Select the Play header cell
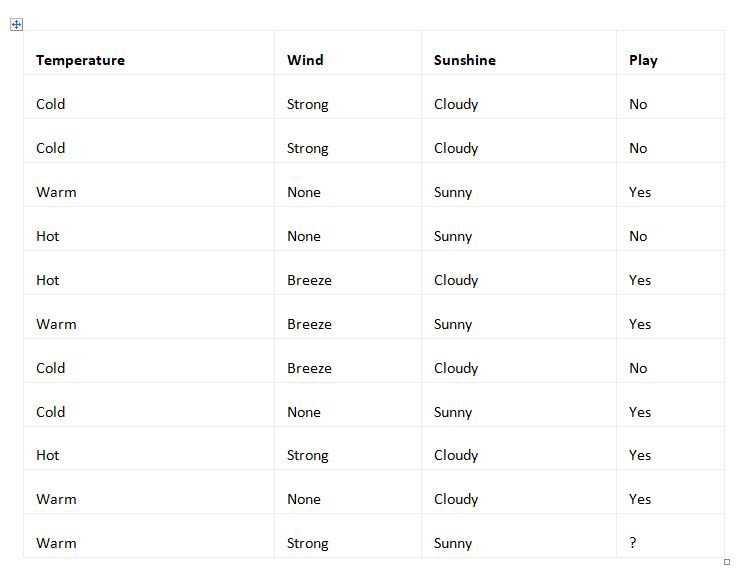Viewport: 756px width, 584px height. pyautogui.click(x=643, y=60)
